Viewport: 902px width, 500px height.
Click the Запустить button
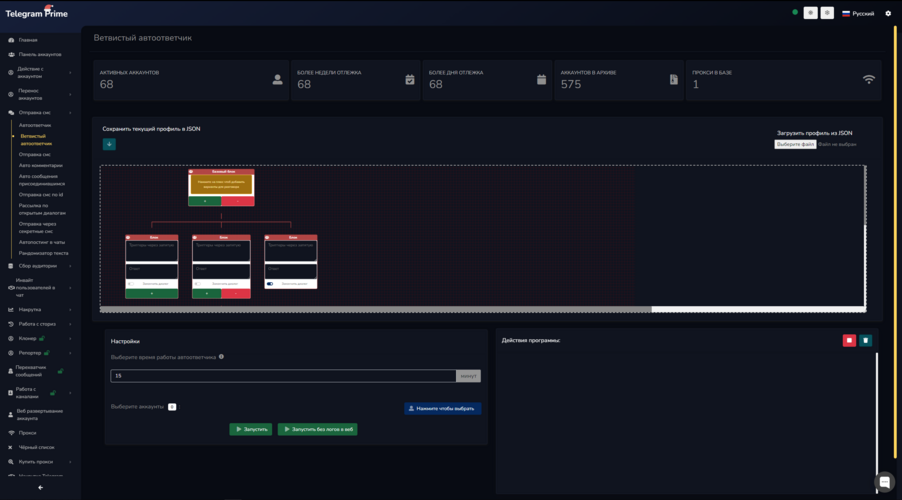coord(251,429)
